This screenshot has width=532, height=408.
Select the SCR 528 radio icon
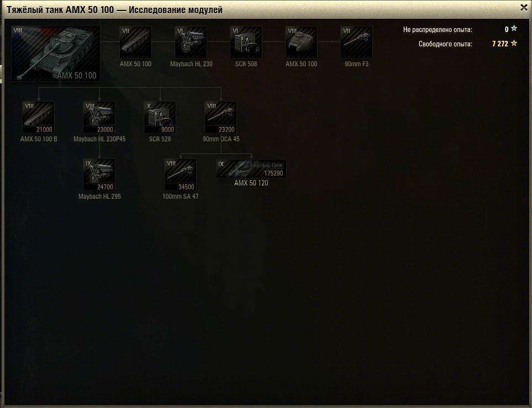point(160,118)
